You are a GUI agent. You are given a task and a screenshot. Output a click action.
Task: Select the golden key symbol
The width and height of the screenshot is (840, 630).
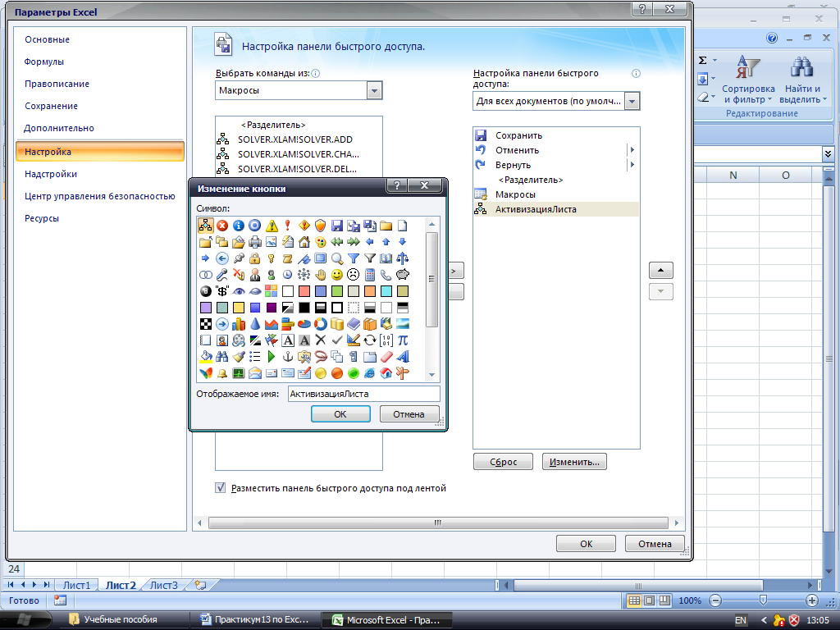pyautogui.click(x=272, y=258)
